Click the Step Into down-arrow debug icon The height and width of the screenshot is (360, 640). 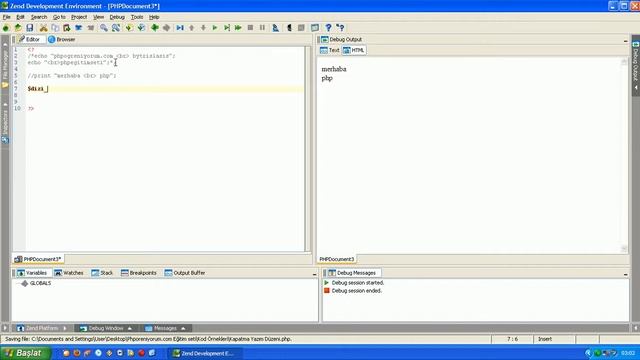coord(203,28)
